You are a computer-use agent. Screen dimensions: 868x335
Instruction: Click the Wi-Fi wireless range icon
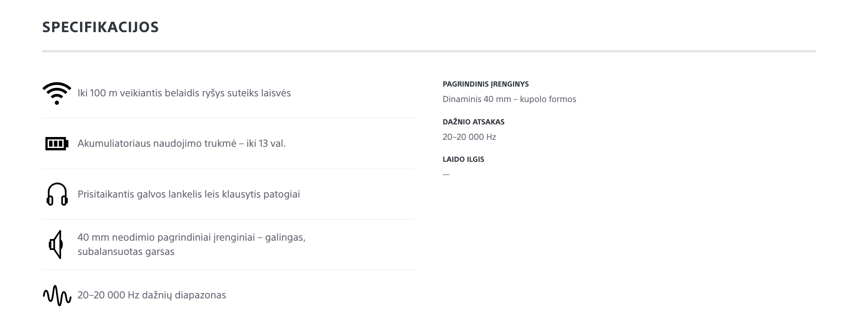[57, 93]
